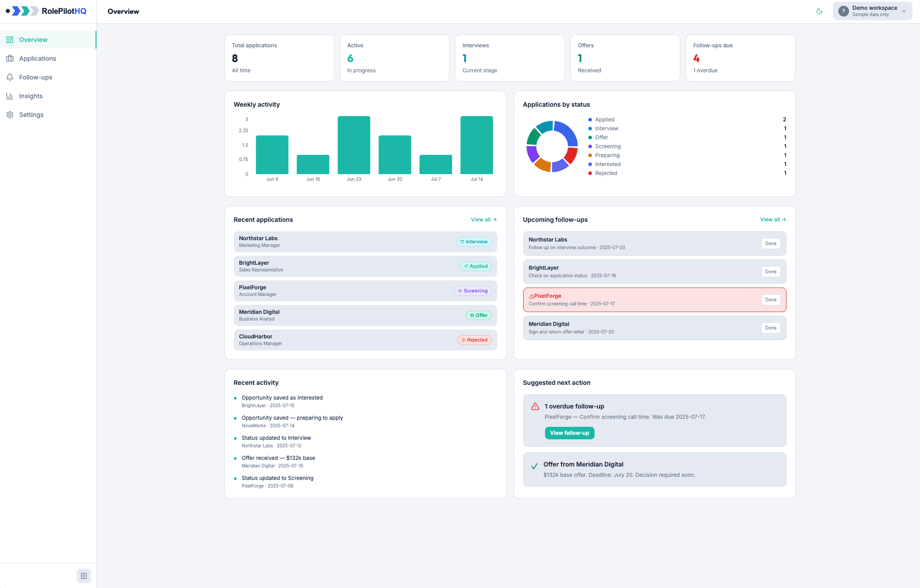This screenshot has width=920, height=588.
Task: Open View all for Recent applications
Action: (484, 220)
